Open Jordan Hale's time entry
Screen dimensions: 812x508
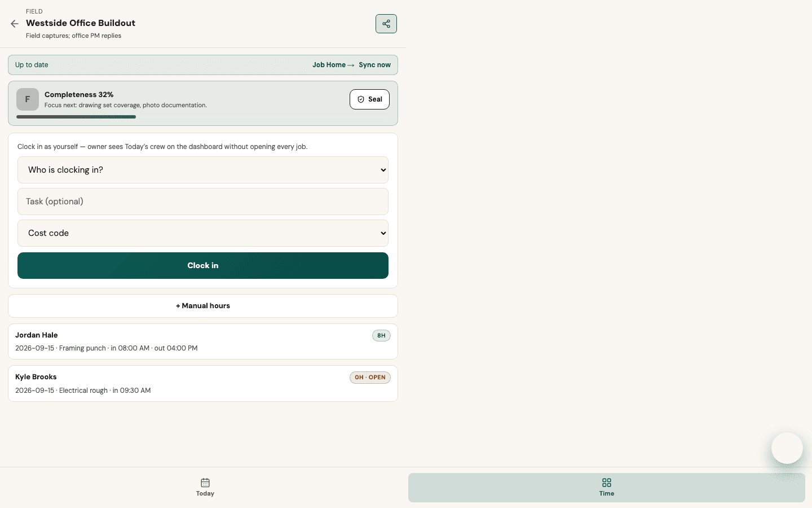click(203, 341)
